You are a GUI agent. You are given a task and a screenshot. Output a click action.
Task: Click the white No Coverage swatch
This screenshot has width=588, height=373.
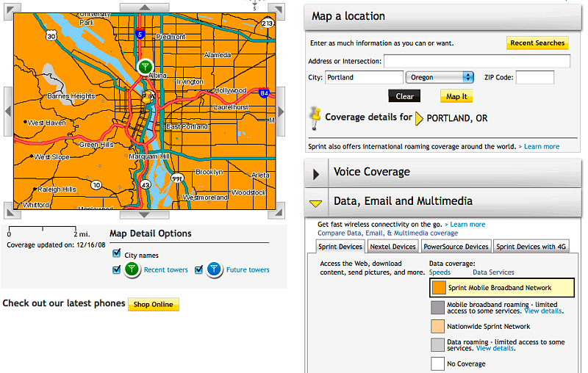[437, 363]
